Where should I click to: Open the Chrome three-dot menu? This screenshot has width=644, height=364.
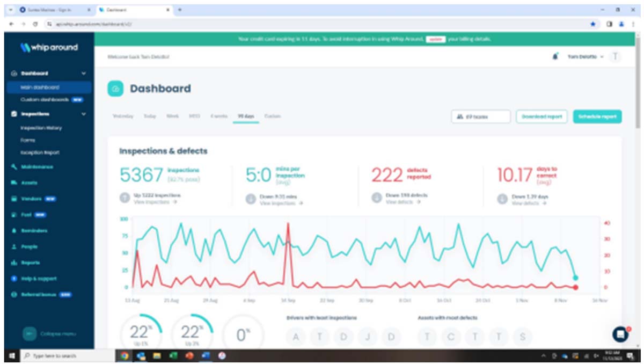coord(632,24)
